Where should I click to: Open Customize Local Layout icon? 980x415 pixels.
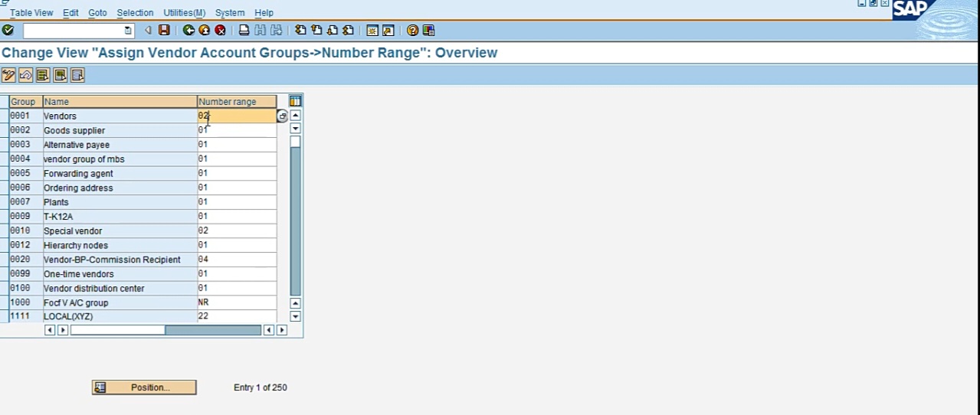tap(428, 31)
